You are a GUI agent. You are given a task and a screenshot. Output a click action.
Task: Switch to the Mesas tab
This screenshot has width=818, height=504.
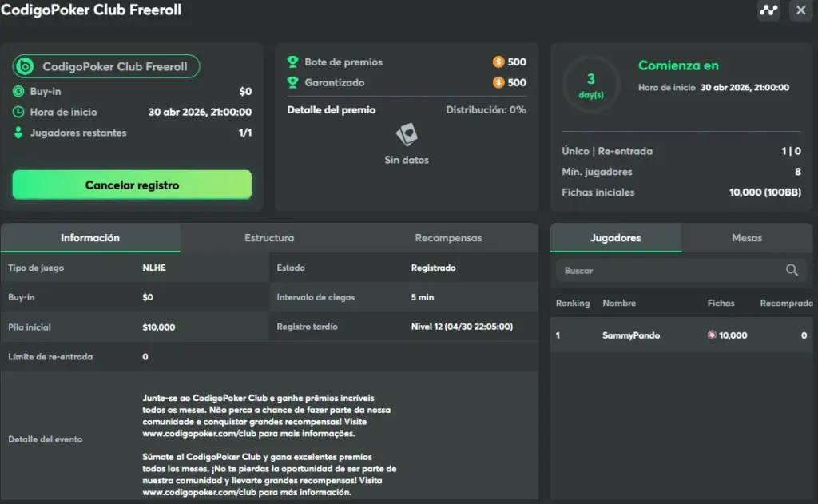[747, 238]
